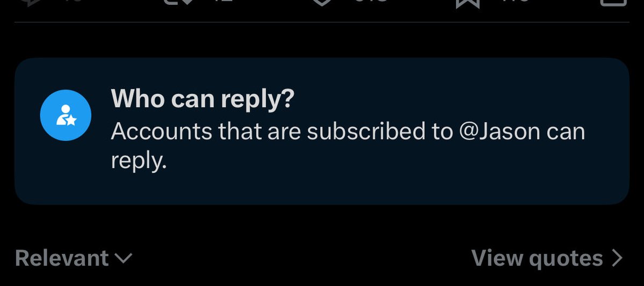This screenshot has width=644, height=286.
Task: Like the post with heart icon
Action: pos(322,2)
